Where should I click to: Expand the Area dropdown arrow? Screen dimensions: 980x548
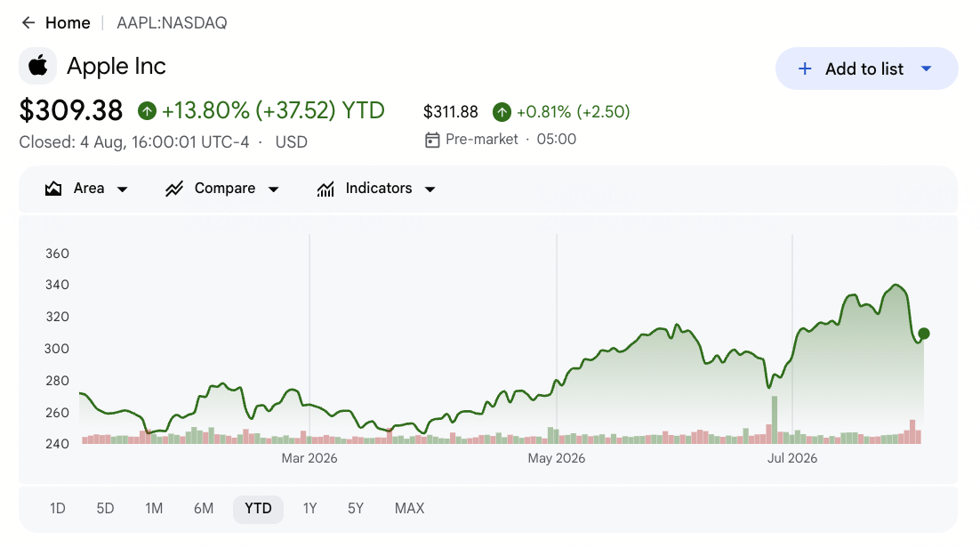point(123,189)
